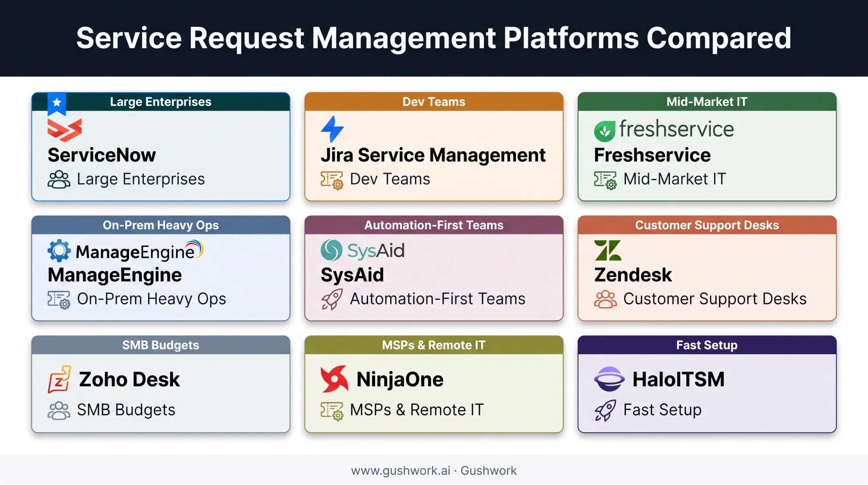Image resolution: width=868 pixels, height=485 pixels.
Task: Click the ticket-gear icon beside On-Prem Heavy Ops
Action: (59, 300)
